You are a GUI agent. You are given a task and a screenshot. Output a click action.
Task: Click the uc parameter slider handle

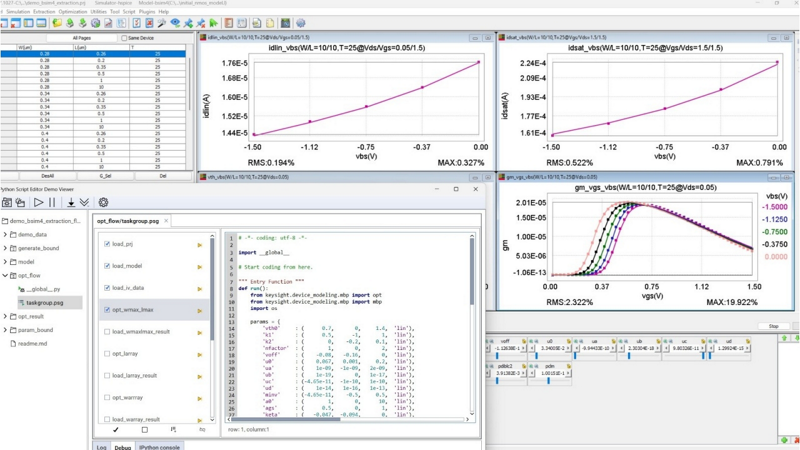(703, 356)
